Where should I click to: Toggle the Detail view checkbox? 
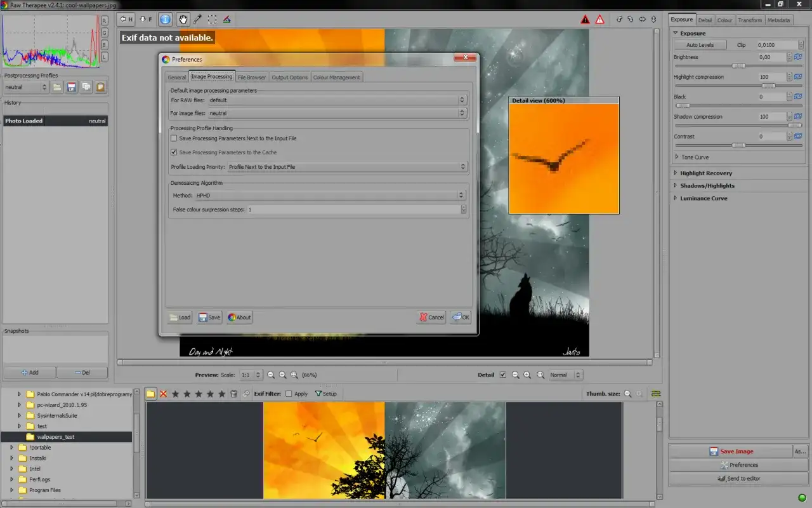click(x=503, y=375)
